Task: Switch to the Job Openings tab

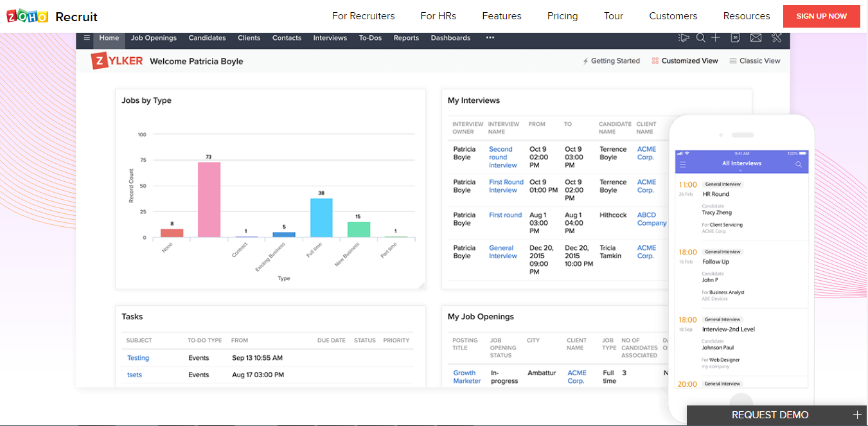Action: (x=154, y=38)
